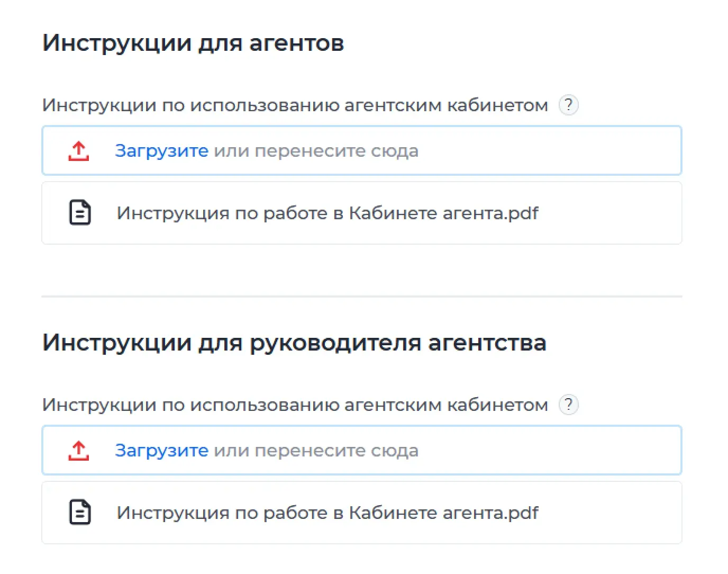Click the document icon in the manager file row
The width and height of the screenshot is (728, 574).
coord(80,513)
